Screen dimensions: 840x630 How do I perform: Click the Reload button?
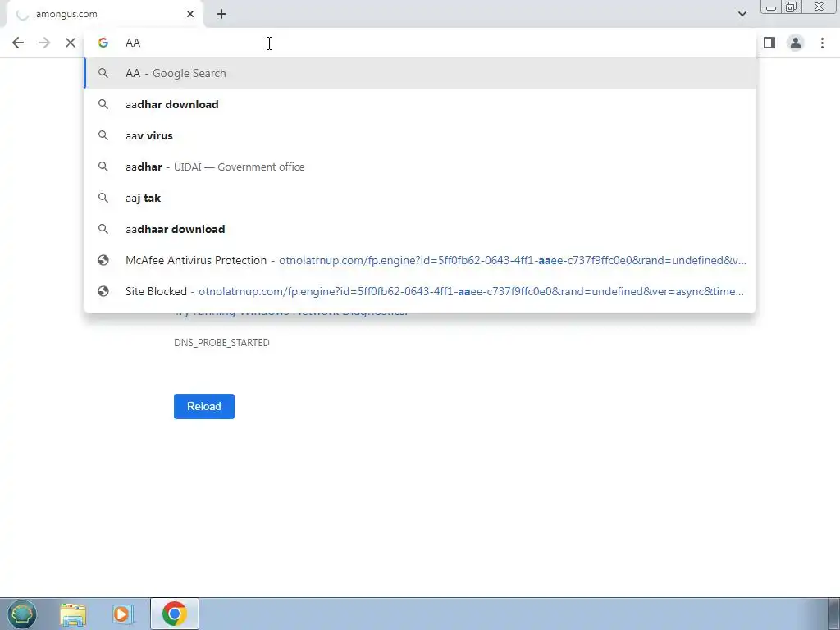204,406
